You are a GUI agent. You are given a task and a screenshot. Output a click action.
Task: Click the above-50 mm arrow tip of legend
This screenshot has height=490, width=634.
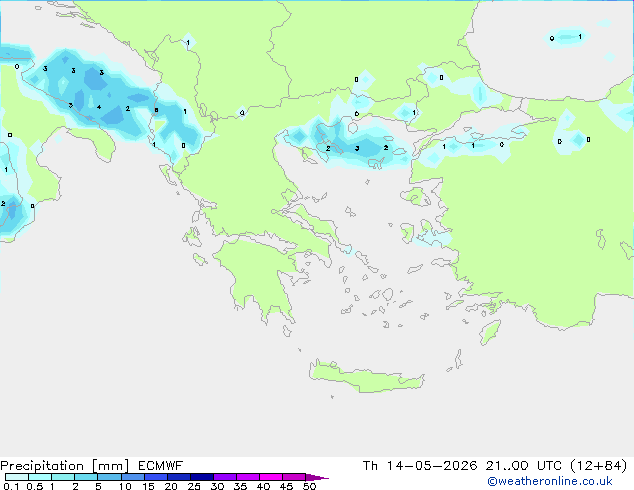click(317, 478)
